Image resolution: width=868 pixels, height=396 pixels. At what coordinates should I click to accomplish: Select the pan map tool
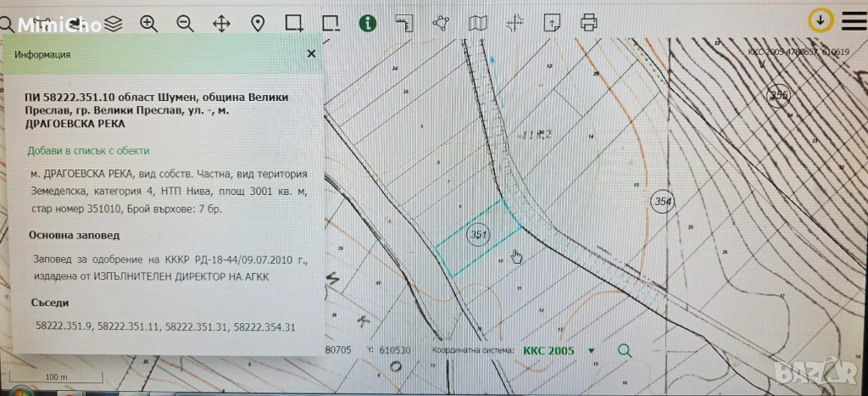pyautogui.click(x=221, y=24)
